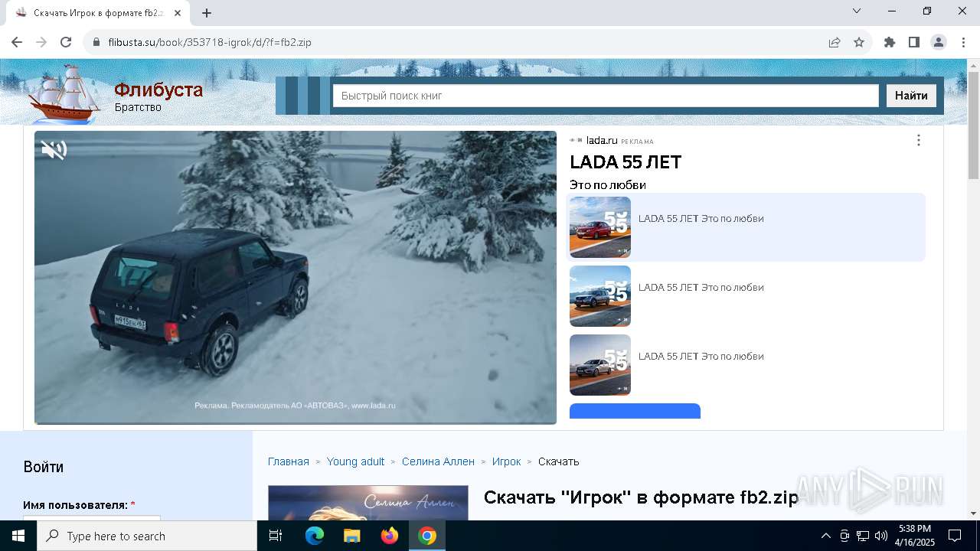Click the LADA Niva video advertisement
Image resolution: width=980 pixels, height=551 pixels.
click(x=296, y=277)
